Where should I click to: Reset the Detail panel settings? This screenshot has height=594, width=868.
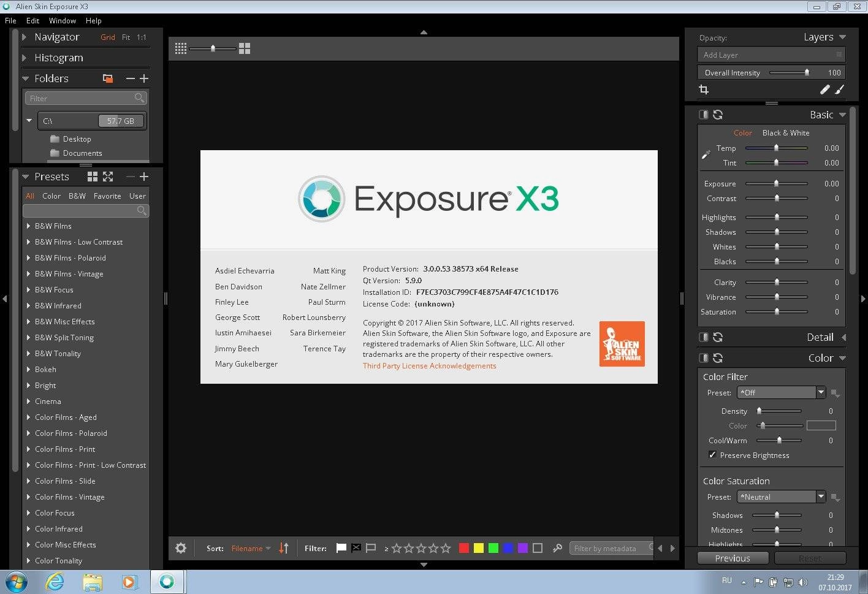718,337
